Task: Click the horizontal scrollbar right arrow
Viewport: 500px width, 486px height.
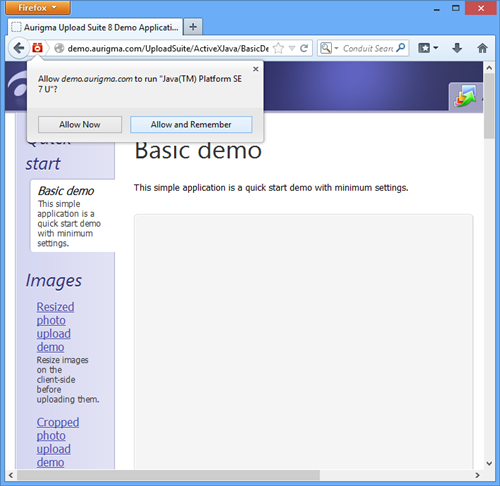Action: 478,475
